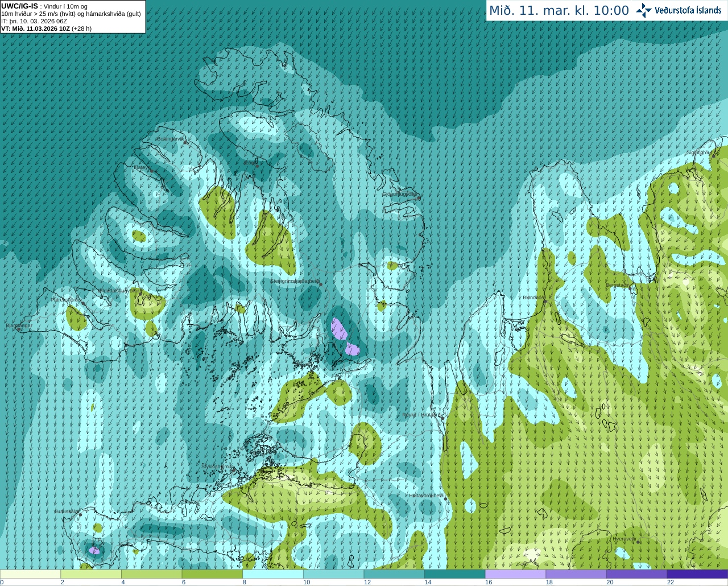
Task: Select the 8–10 m/s pale cyan legend swatch
Action: click(x=273, y=574)
